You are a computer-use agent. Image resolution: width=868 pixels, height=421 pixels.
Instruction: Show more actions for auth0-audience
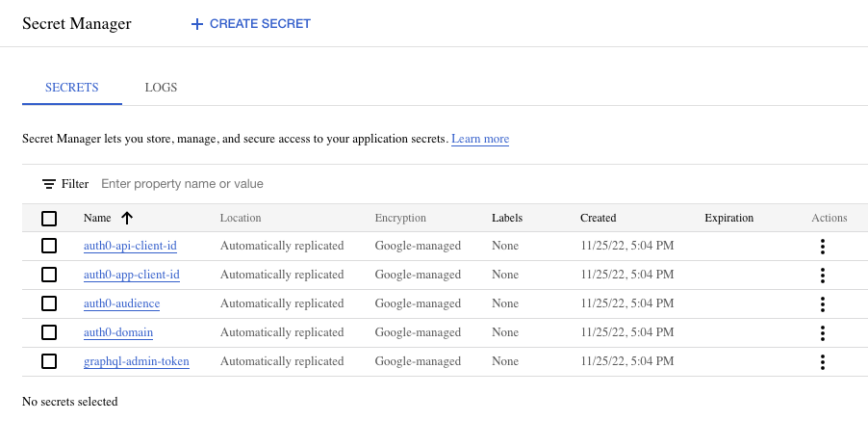823,304
